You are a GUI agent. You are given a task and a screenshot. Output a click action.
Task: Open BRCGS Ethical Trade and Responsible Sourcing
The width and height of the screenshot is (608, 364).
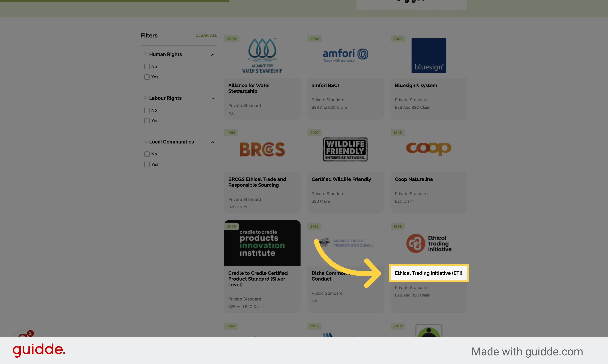pyautogui.click(x=257, y=182)
